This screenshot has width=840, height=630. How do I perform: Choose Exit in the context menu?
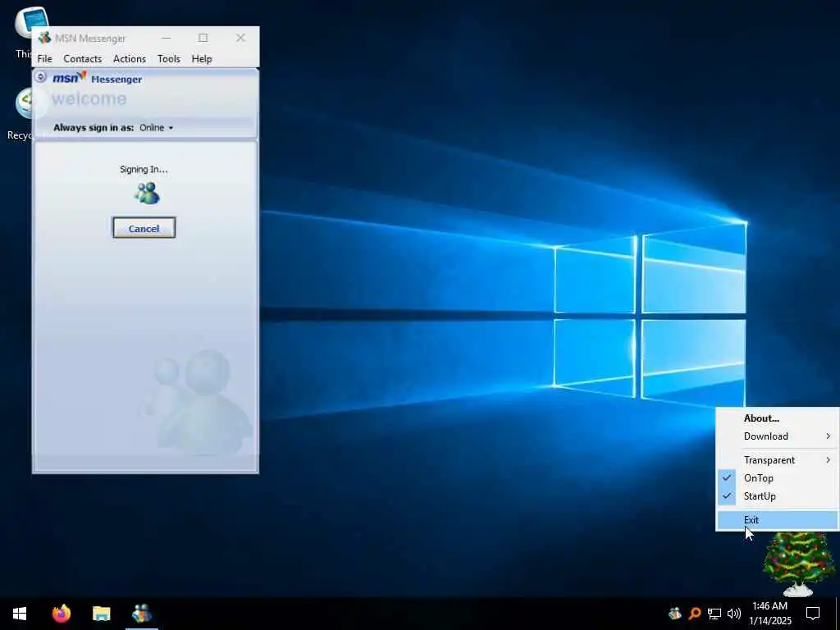pos(778,519)
